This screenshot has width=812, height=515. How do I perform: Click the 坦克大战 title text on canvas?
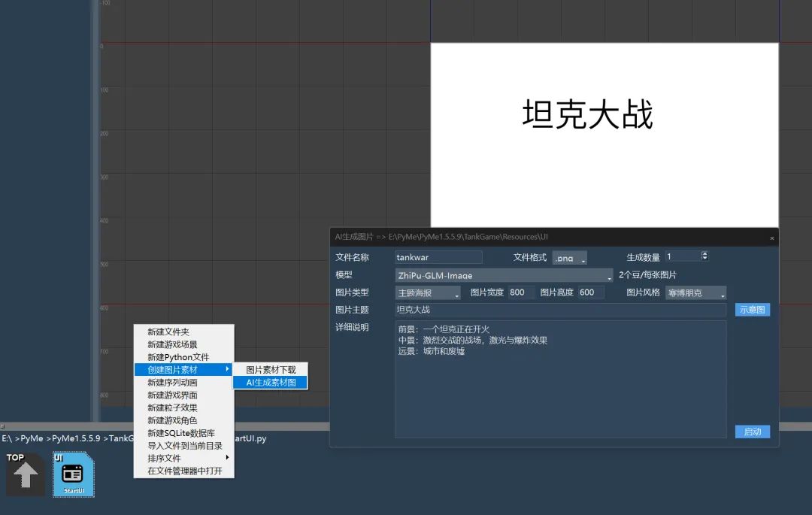pyautogui.click(x=588, y=114)
